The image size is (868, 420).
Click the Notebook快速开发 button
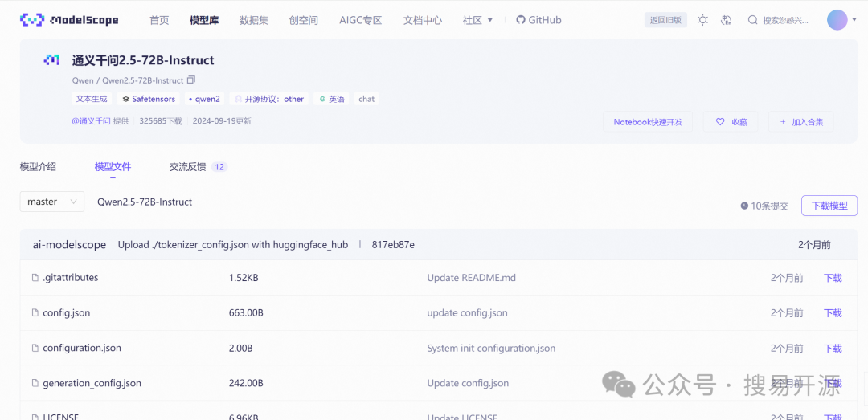pos(648,122)
